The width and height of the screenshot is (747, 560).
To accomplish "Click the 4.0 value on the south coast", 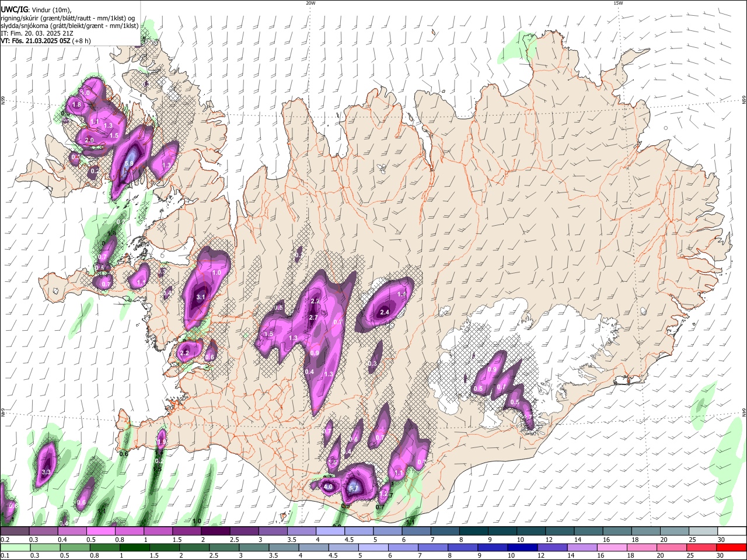I will pyautogui.click(x=328, y=487).
